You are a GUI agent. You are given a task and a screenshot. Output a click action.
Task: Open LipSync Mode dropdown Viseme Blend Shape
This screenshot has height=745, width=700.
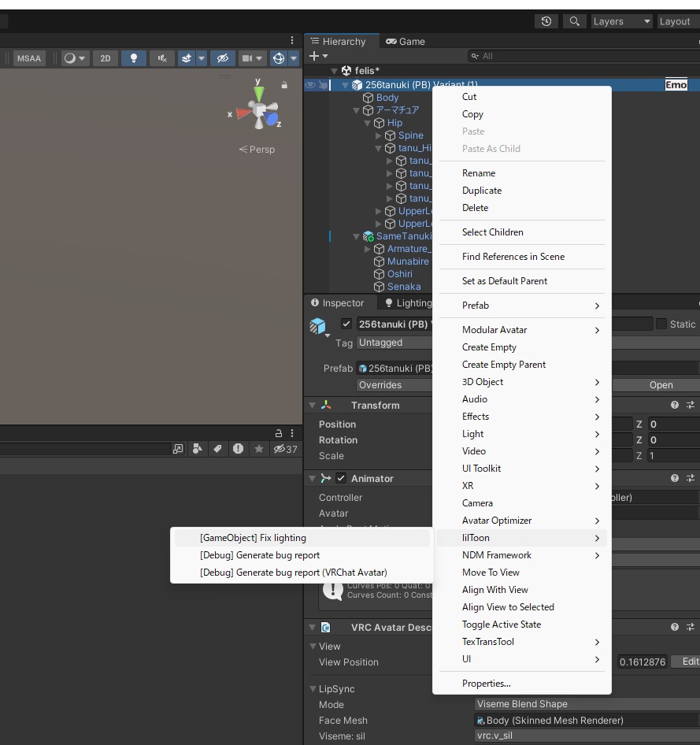click(x=587, y=704)
